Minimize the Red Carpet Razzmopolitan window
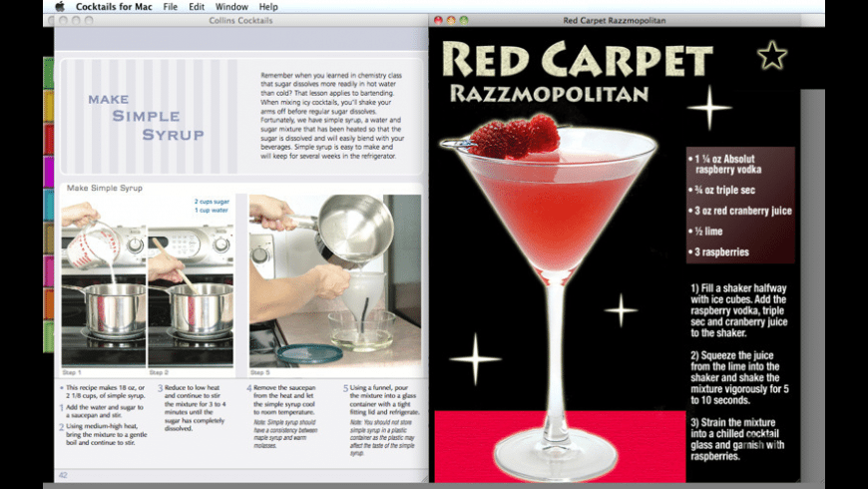This screenshot has height=489, width=868. tap(451, 20)
